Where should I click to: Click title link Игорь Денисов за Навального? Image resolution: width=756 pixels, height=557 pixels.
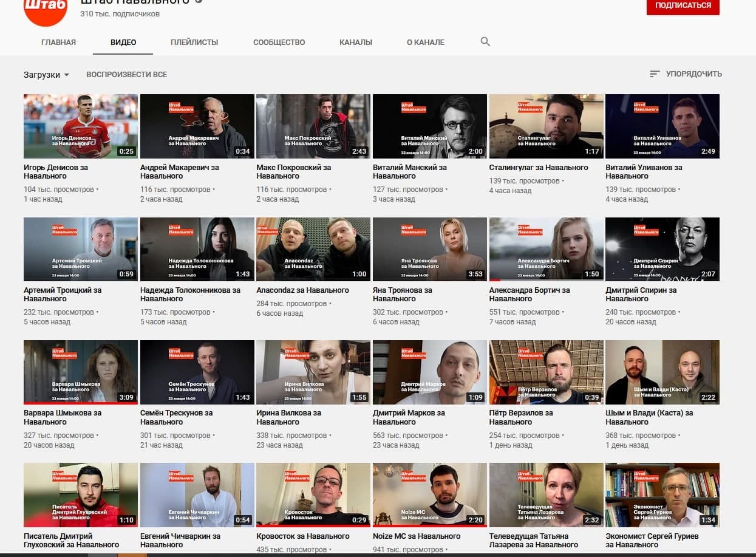coord(56,172)
